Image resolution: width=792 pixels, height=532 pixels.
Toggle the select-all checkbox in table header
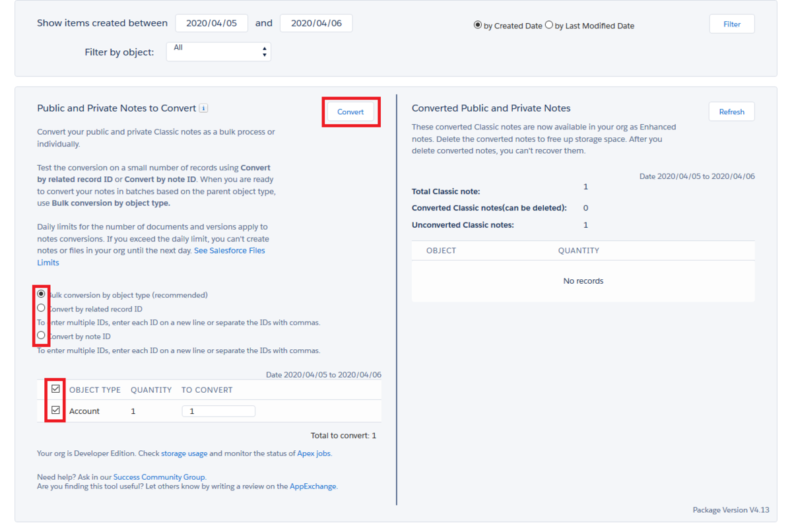[x=55, y=389]
